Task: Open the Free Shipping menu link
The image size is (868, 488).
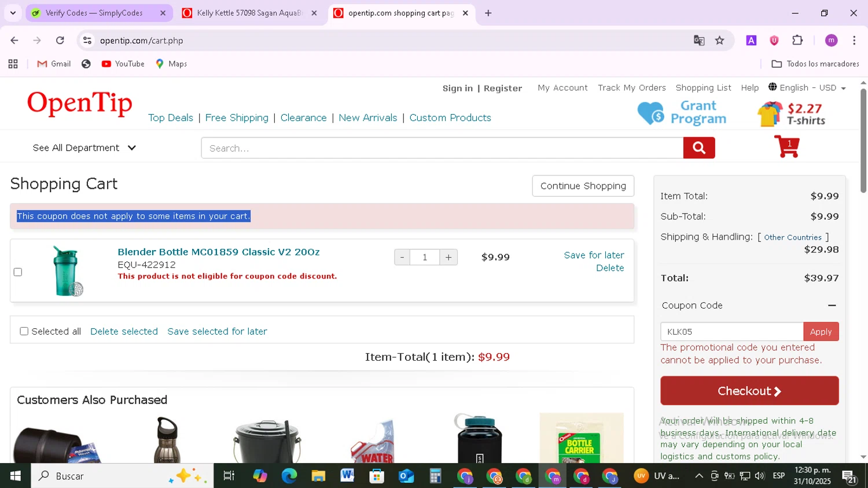Action: (237, 118)
